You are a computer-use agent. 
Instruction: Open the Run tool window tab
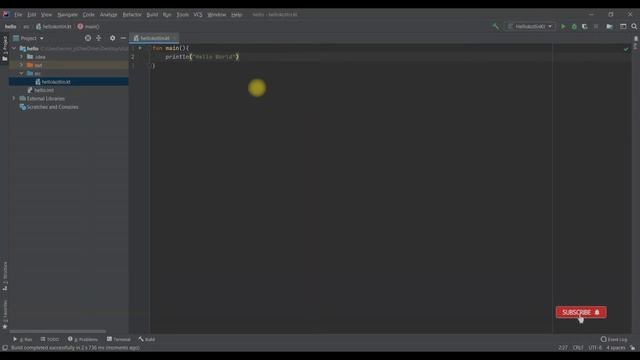22,339
